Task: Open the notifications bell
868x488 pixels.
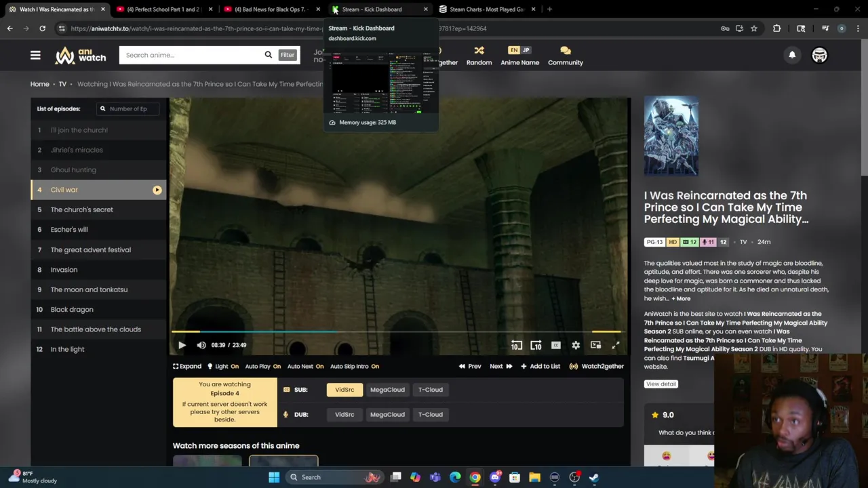Action: (792, 55)
